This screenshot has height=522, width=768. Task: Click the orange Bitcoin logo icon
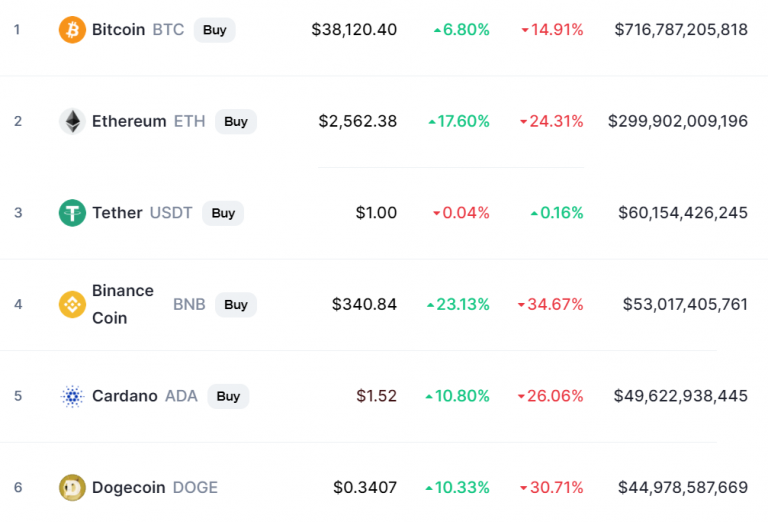click(72, 30)
